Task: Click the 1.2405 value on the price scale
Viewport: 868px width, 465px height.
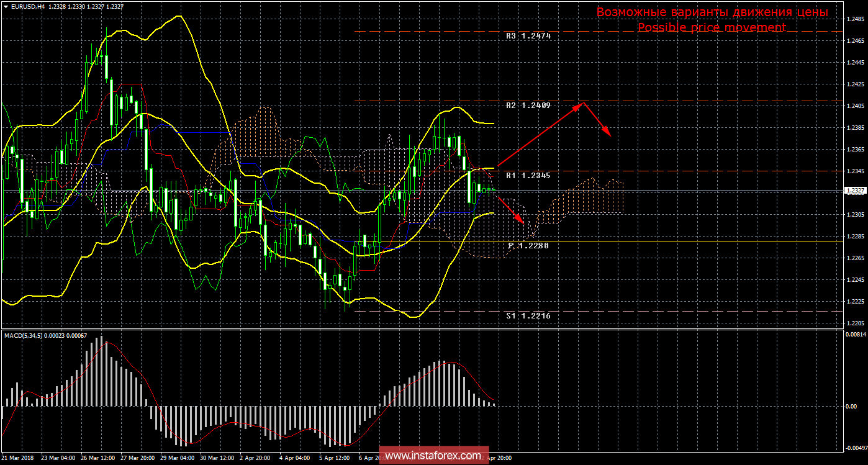Action: (856, 106)
